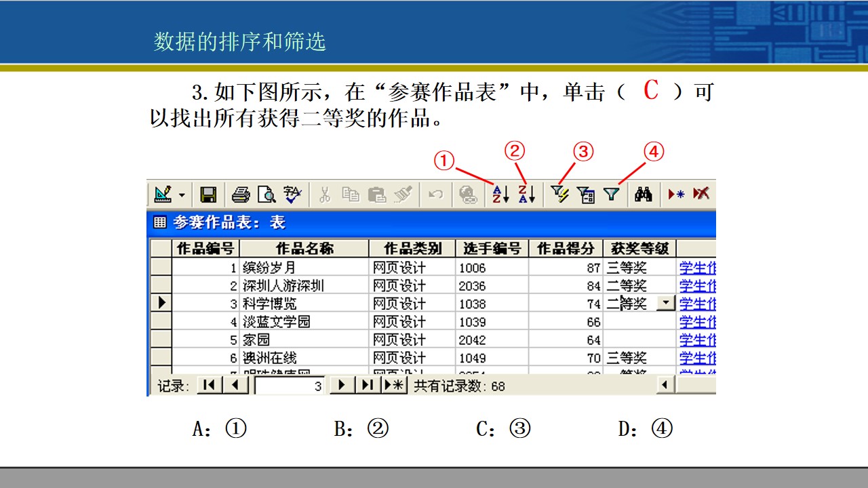Screen dimensions: 868x488
Task: Click the Save floppy disk icon
Action: (208, 195)
